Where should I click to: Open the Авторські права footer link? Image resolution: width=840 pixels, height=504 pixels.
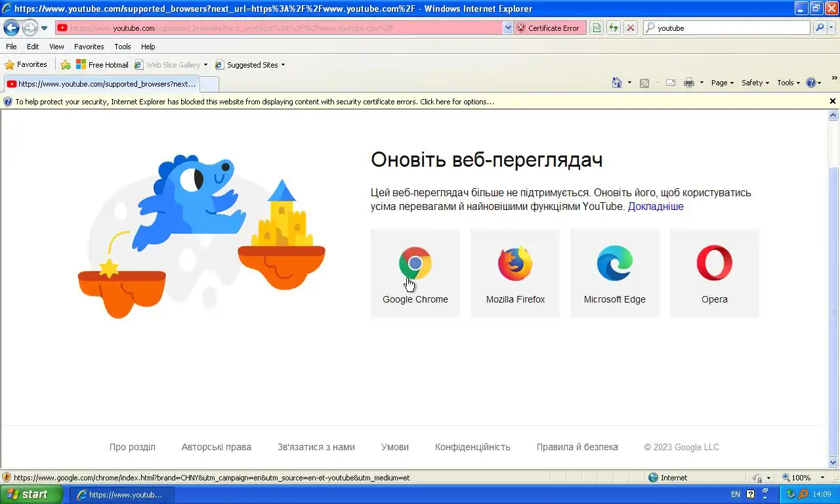point(217,447)
